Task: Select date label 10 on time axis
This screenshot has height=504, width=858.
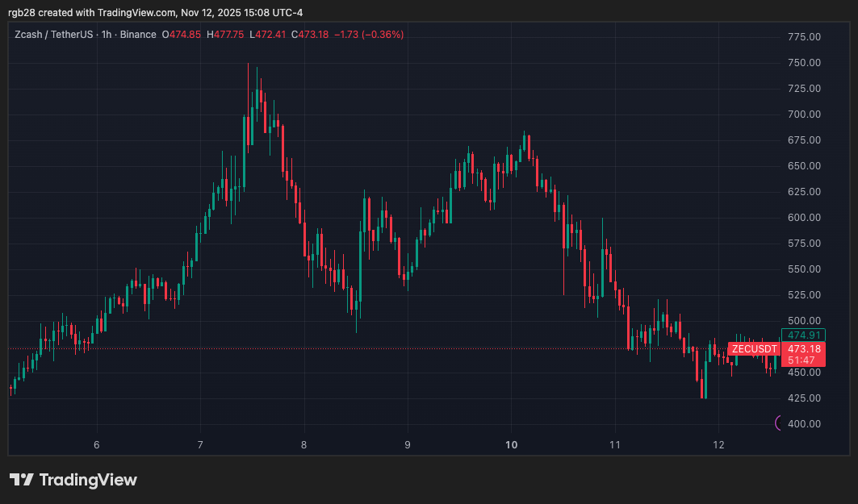Action: [x=511, y=444]
